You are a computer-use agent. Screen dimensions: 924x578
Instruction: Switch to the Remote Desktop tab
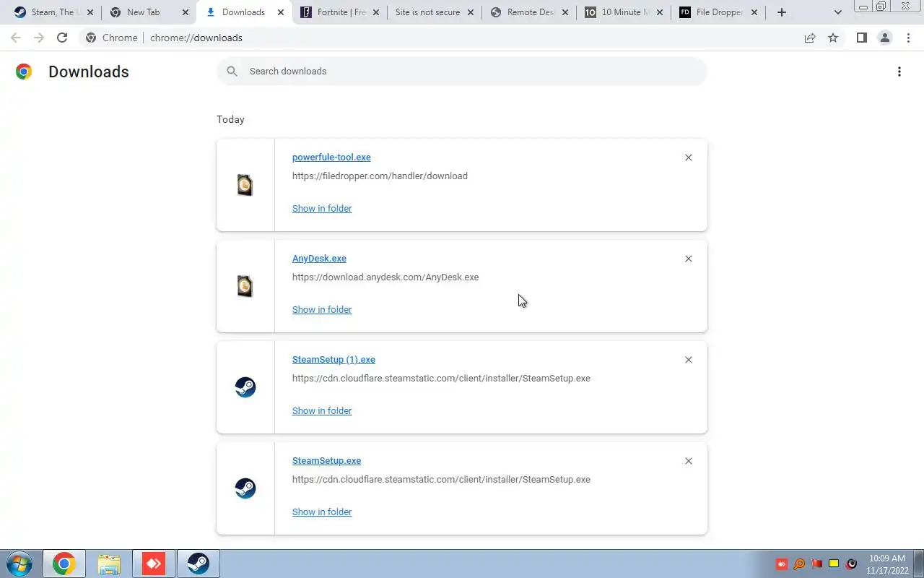pyautogui.click(x=530, y=12)
